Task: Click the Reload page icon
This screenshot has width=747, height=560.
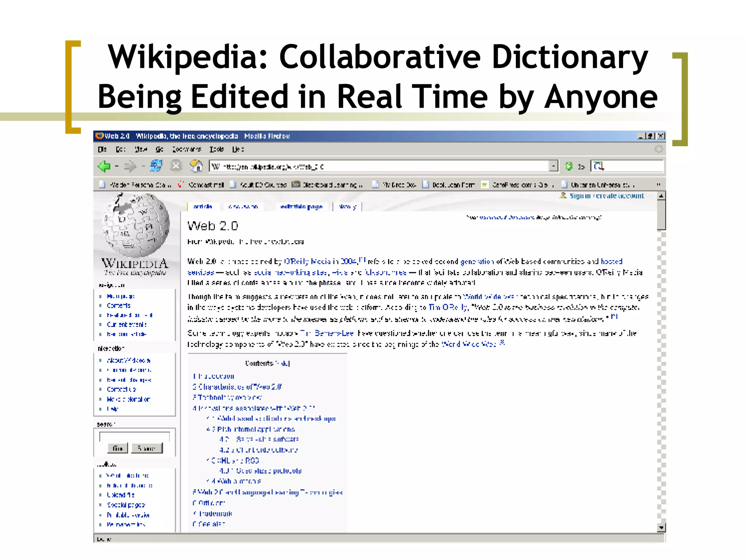Action: click(x=156, y=166)
